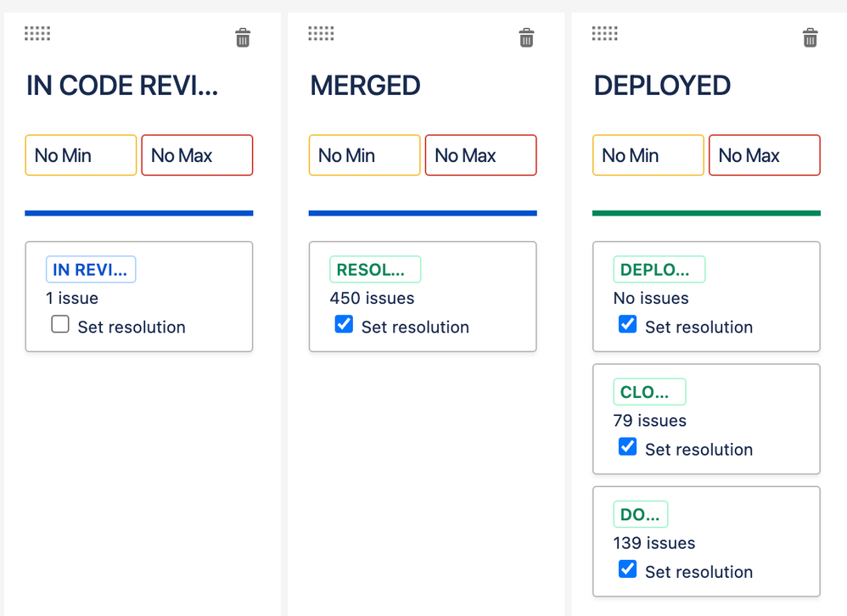Enable Set resolution for IN REVIEW status

click(x=60, y=324)
